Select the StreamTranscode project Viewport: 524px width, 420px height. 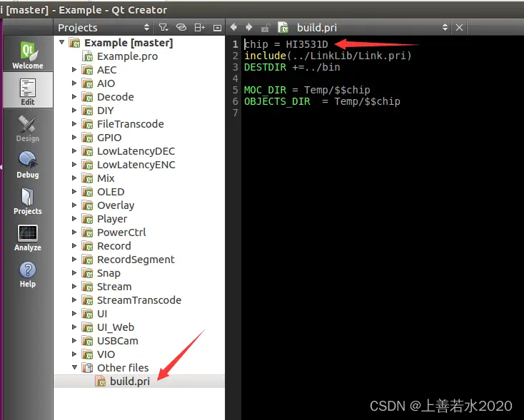tap(139, 300)
